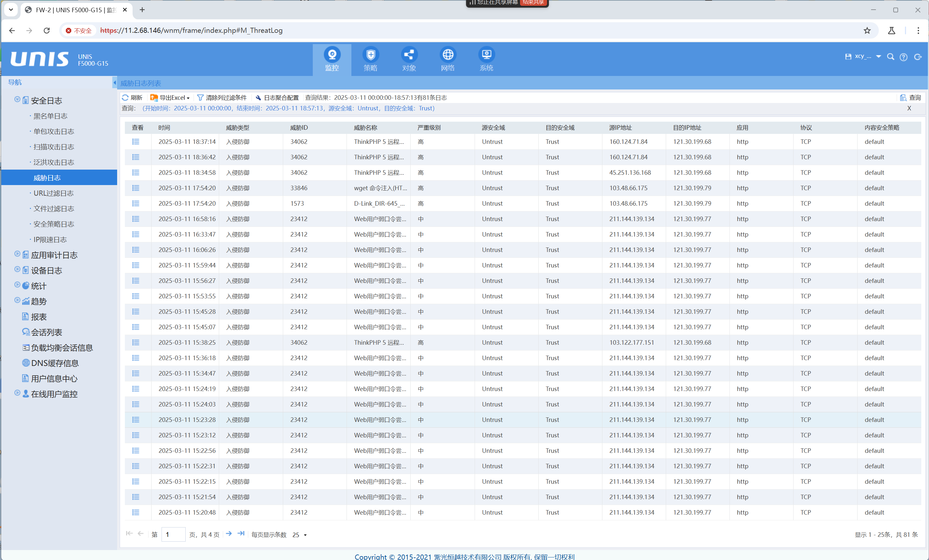
Task: Open the xcy_ user dropdown arrow
Action: [x=878, y=57]
